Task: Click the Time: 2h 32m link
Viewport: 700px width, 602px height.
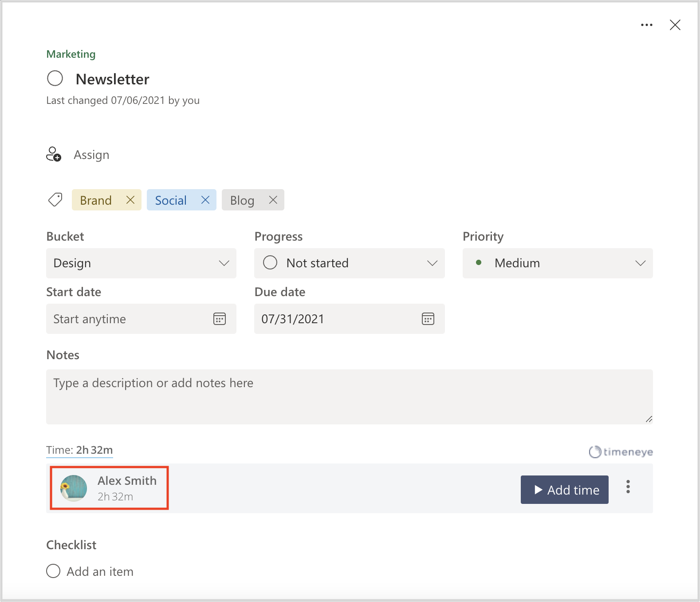Action: pos(80,450)
